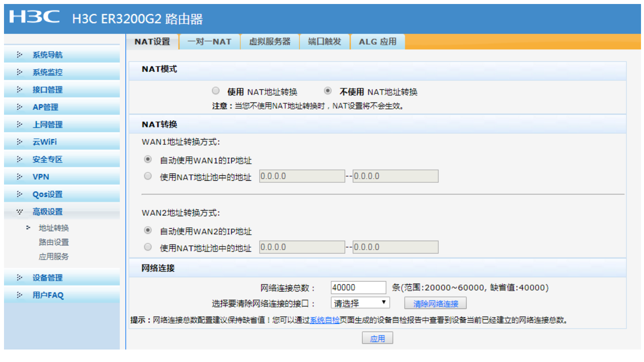The width and height of the screenshot is (644, 362).
Task: Expand the 安全专区 menu section
Action: [62, 160]
